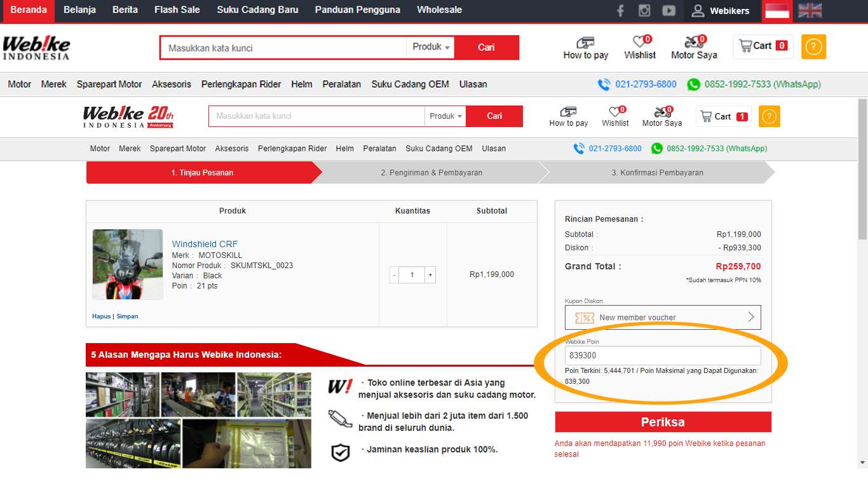Select Motor in the top category nav
Viewport: 868px width, 488px height.
pyautogui.click(x=20, y=85)
